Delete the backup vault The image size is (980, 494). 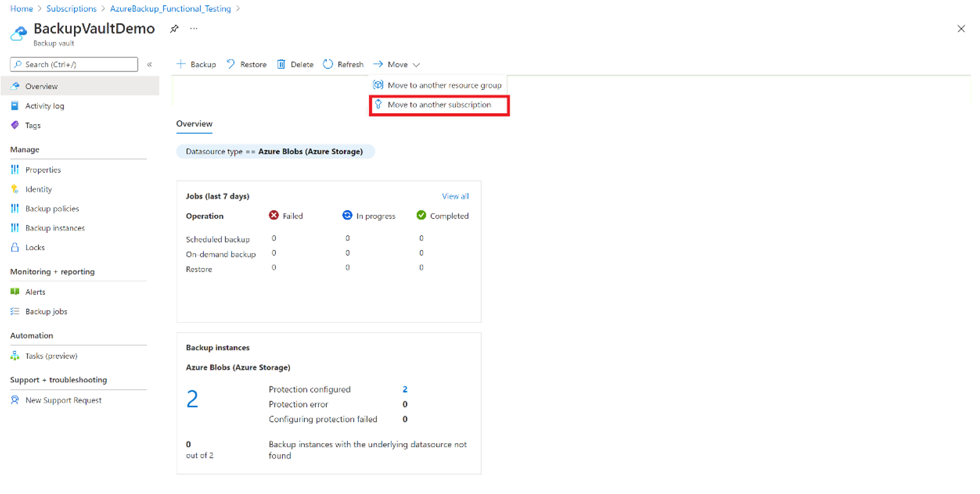(295, 64)
